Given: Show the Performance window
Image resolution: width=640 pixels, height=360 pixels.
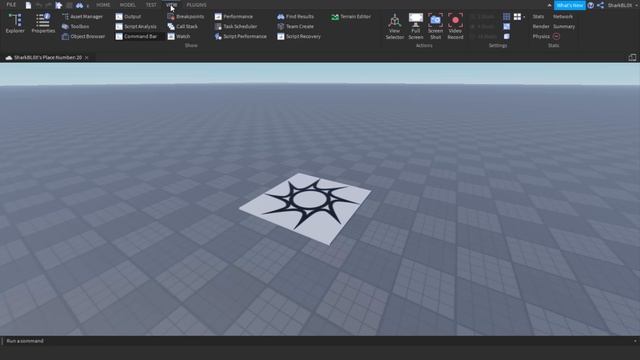Looking at the screenshot, I should 233,17.
